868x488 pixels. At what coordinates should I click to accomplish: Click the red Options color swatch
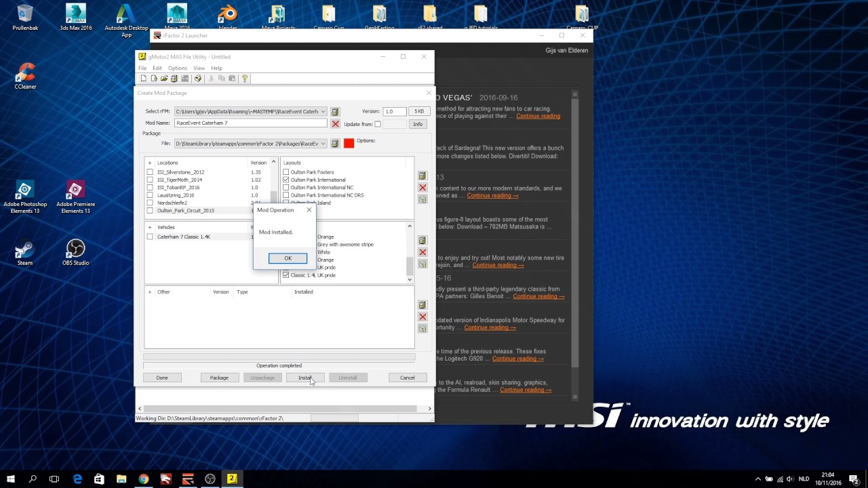tap(349, 143)
